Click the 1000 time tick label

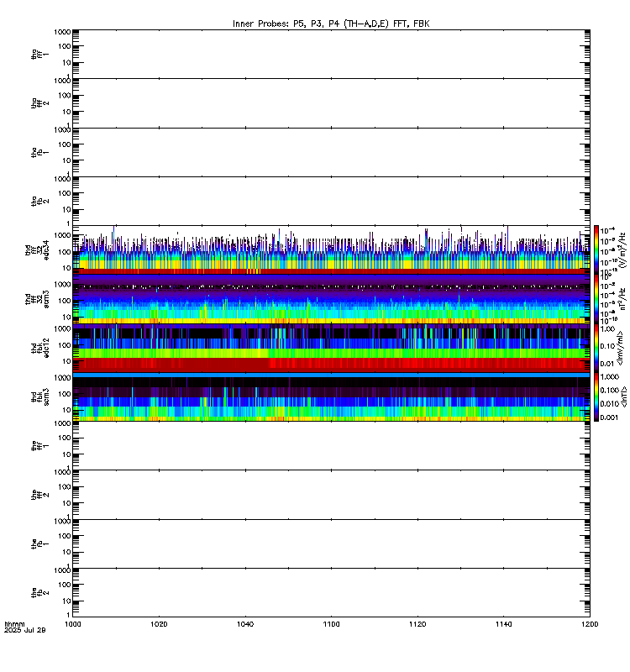click(x=72, y=624)
